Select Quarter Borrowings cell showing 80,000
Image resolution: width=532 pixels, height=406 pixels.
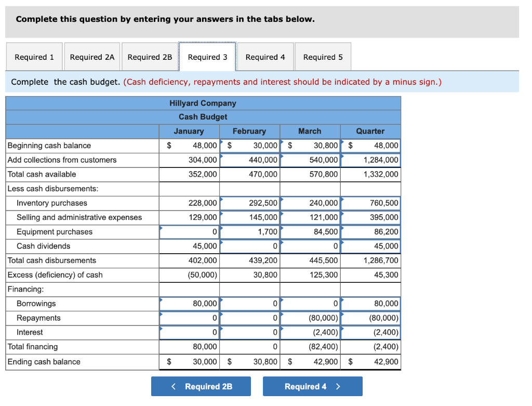[x=370, y=303]
